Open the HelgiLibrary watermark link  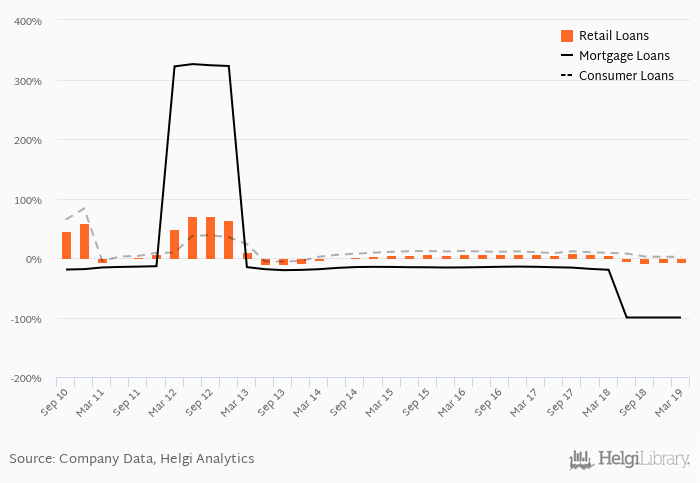coord(629,460)
